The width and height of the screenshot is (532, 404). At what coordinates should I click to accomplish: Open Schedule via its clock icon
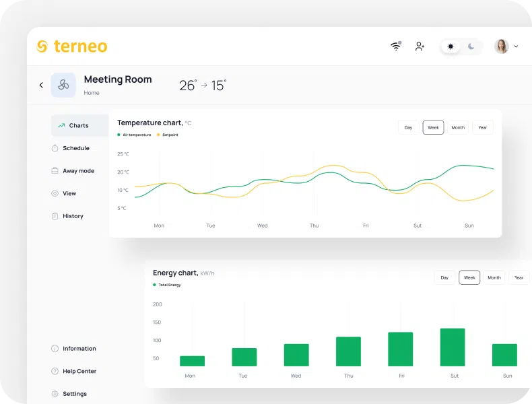pos(55,148)
